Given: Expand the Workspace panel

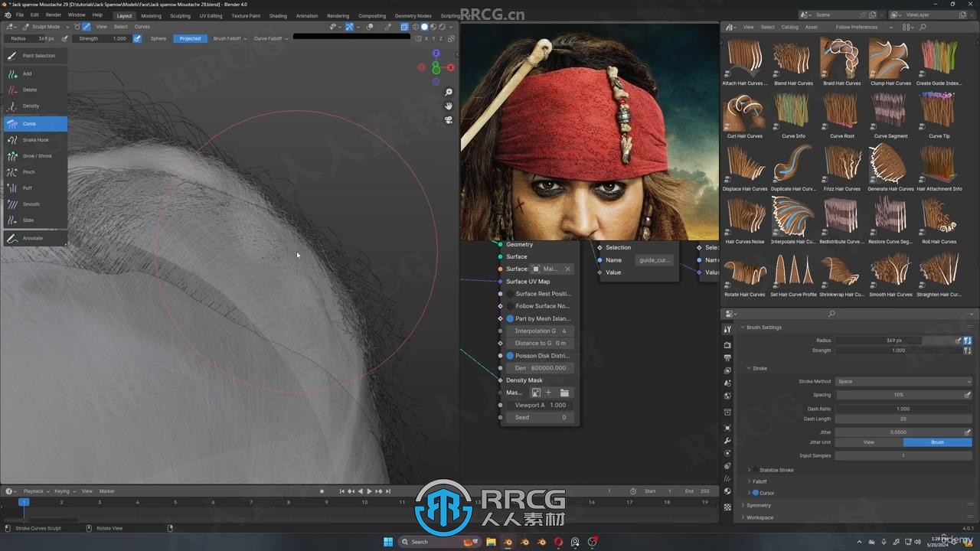Looking at the screenshot, I should coord(757,517).
